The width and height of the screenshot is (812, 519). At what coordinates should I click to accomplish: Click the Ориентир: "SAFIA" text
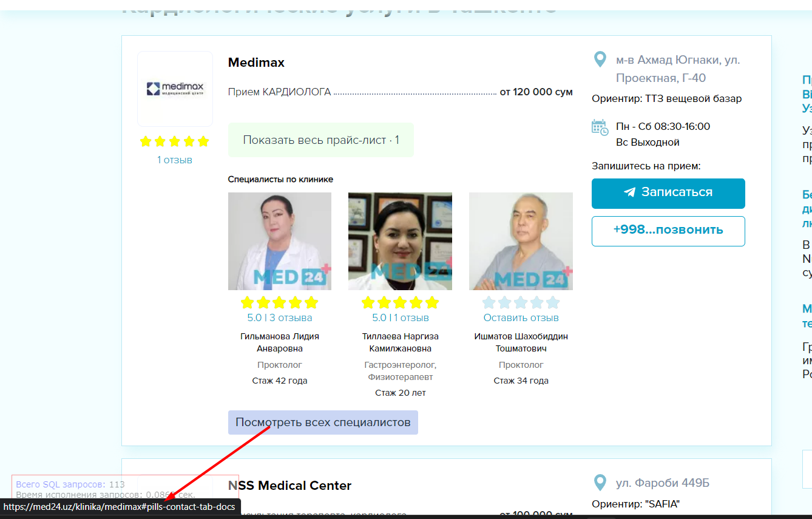click(x=636, y=504)
